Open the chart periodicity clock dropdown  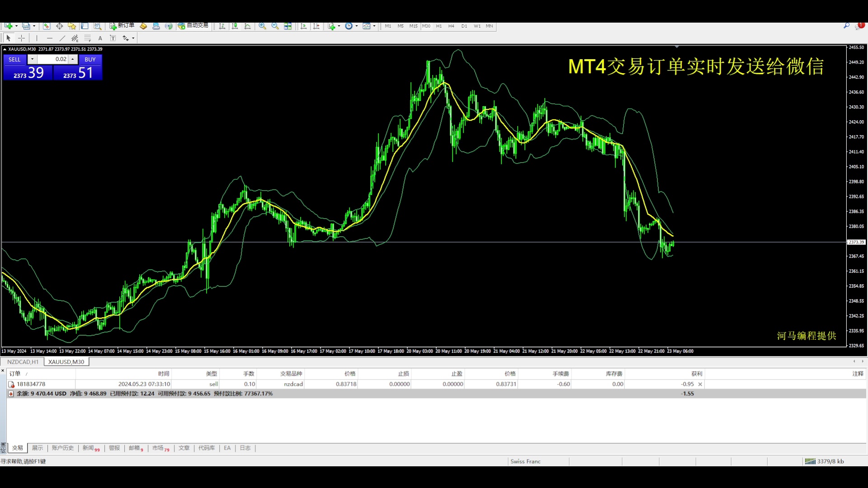357,26
